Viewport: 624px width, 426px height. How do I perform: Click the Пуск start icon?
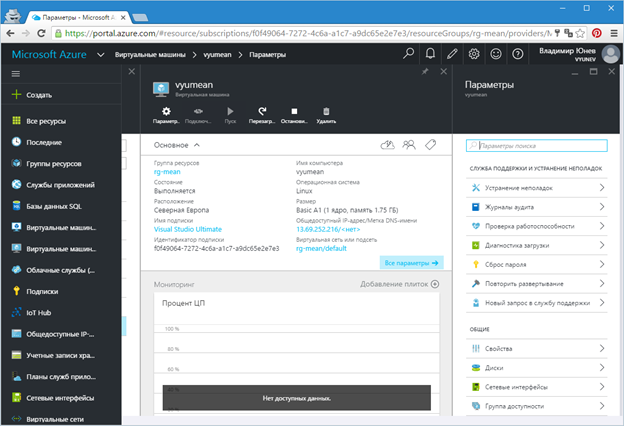(230, 111)
